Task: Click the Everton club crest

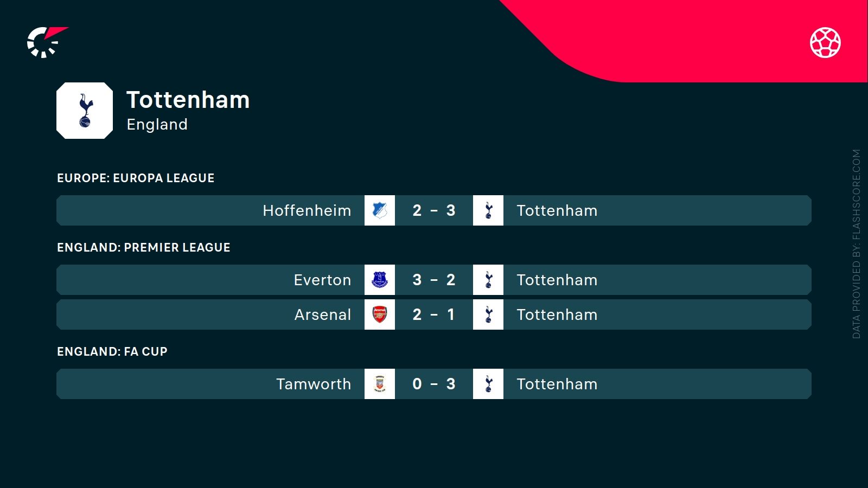Action: point(380,280)
